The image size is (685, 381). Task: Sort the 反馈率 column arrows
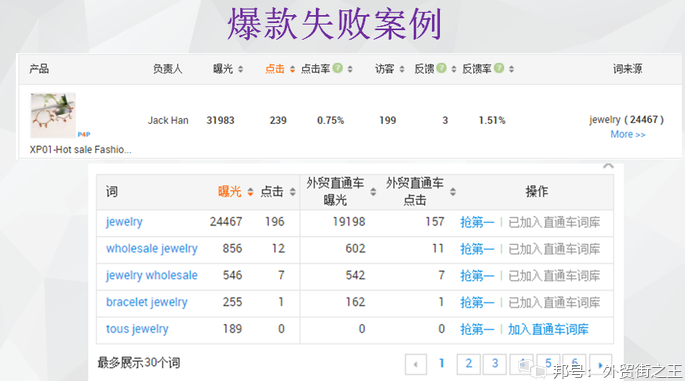(x=511, y=69)
